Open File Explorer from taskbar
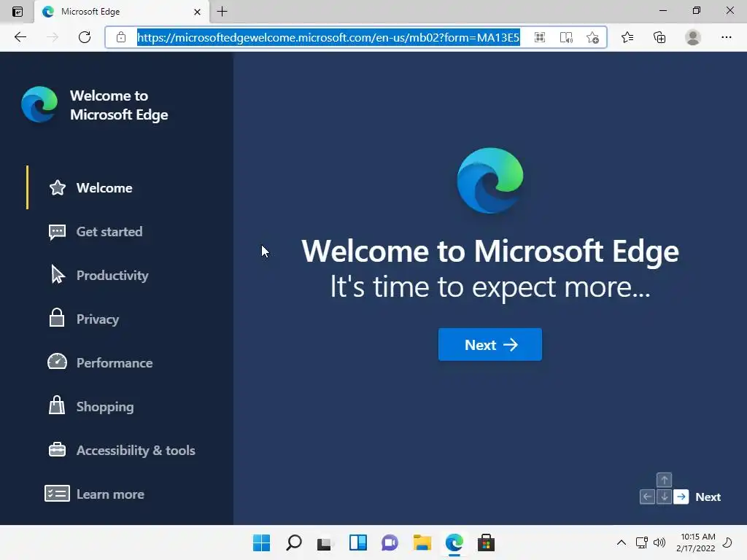This screenshot has width=747, height=560. [422, 542]
